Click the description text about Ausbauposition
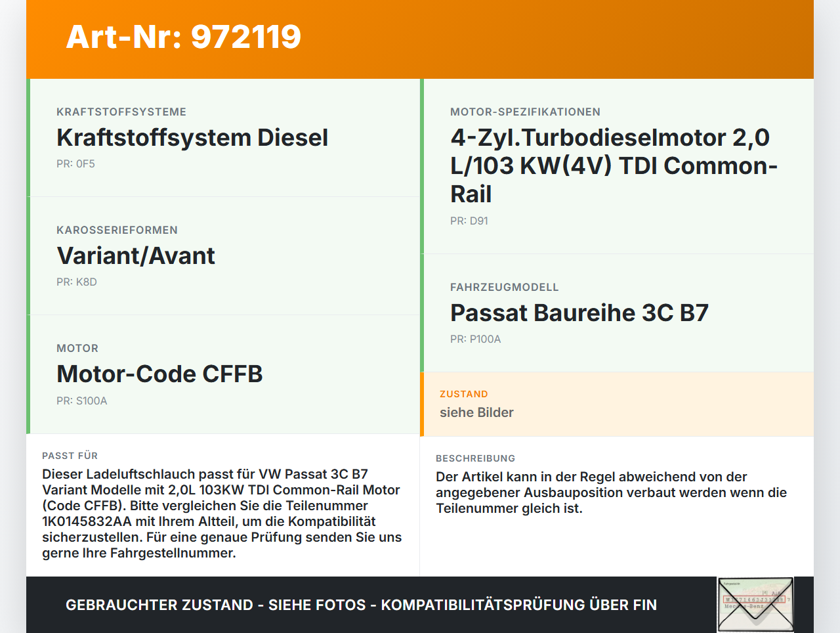The image size is (840, 633). (x=610, y=492)
